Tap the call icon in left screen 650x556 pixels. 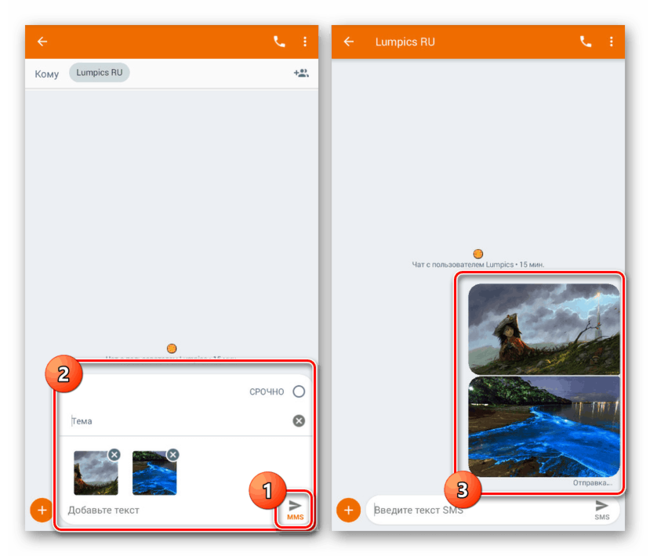(279, 41)
